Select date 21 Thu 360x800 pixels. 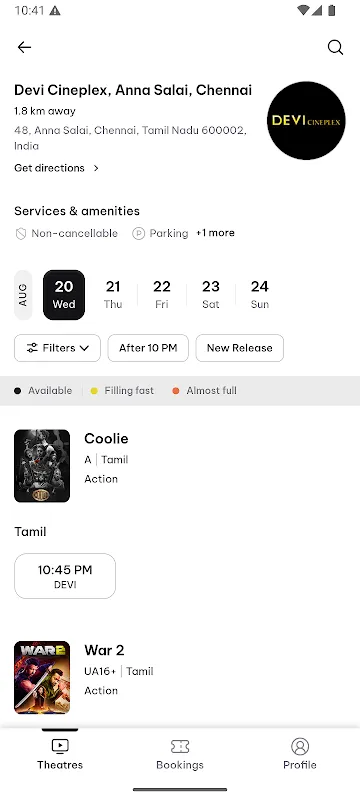click(113, 295)
